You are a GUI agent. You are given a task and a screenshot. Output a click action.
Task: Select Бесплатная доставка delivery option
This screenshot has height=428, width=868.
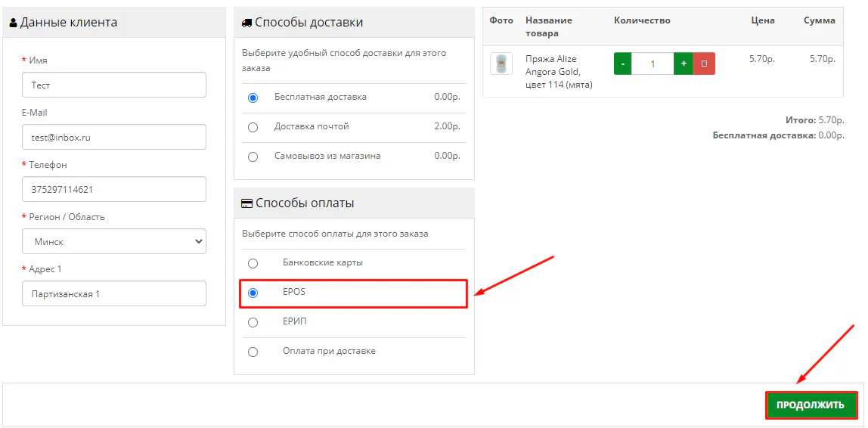[x=253, y=98]
